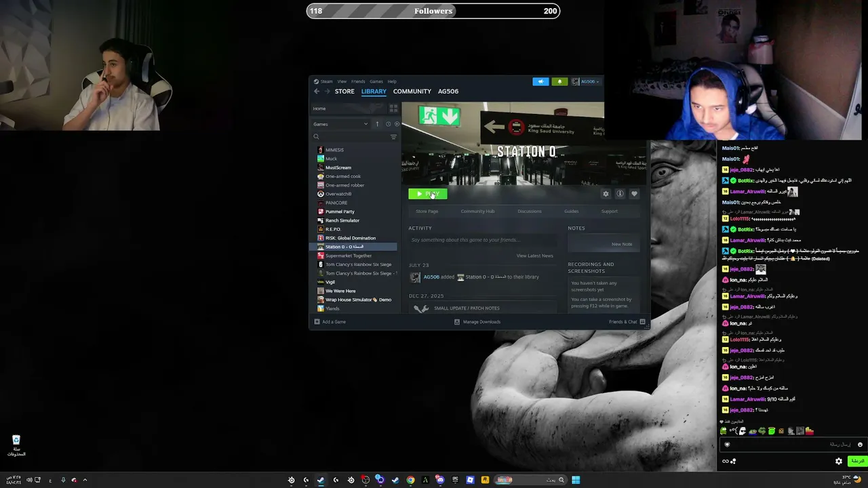Click the Add a Game plus icon
The height and width of the screenshot is (488, 868).
[317, 322]
